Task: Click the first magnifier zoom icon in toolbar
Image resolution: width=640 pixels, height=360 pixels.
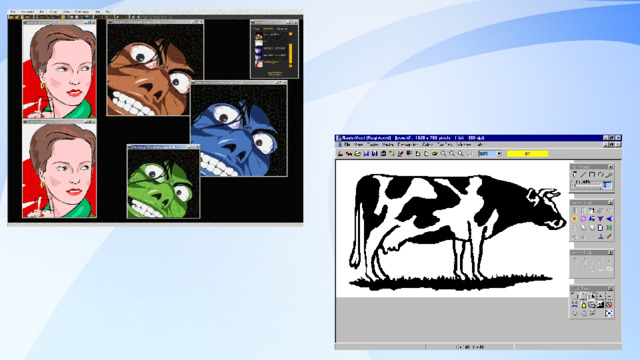Action: [x=443, y=154]
